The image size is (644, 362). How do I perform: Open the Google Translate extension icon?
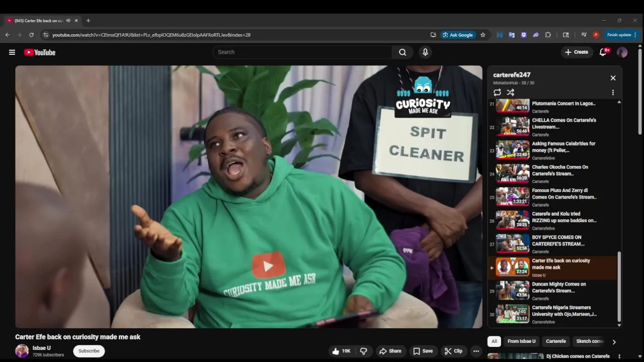(512, 35)
